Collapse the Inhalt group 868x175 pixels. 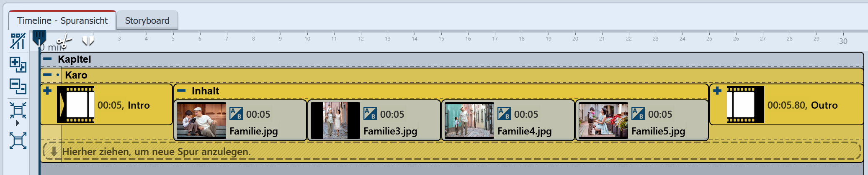point(181,91)
